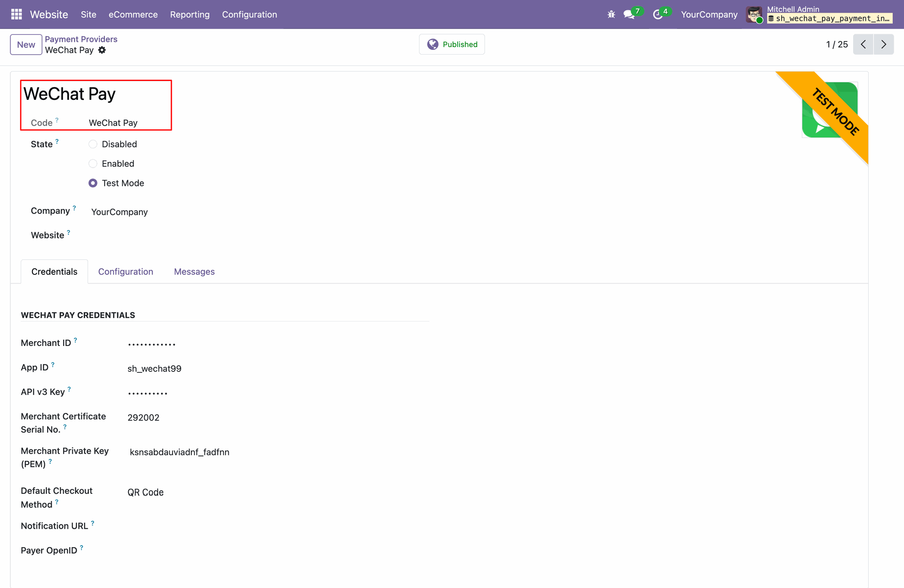This screenshot has width=904, height=588.
Task: Show help for Default Checkout Method
Action: pos(57,502)
